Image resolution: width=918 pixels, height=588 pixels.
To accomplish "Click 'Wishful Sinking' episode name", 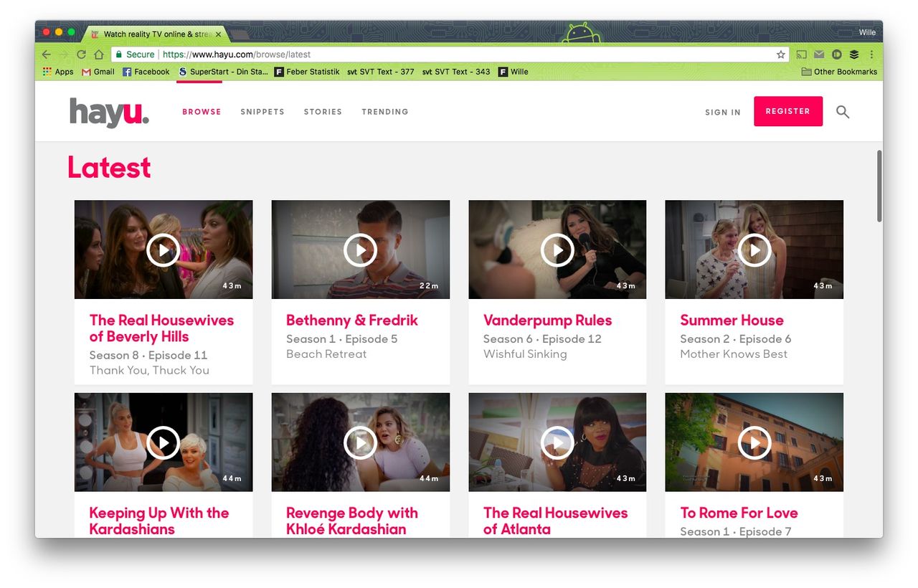I will click(x=525, y=354).
